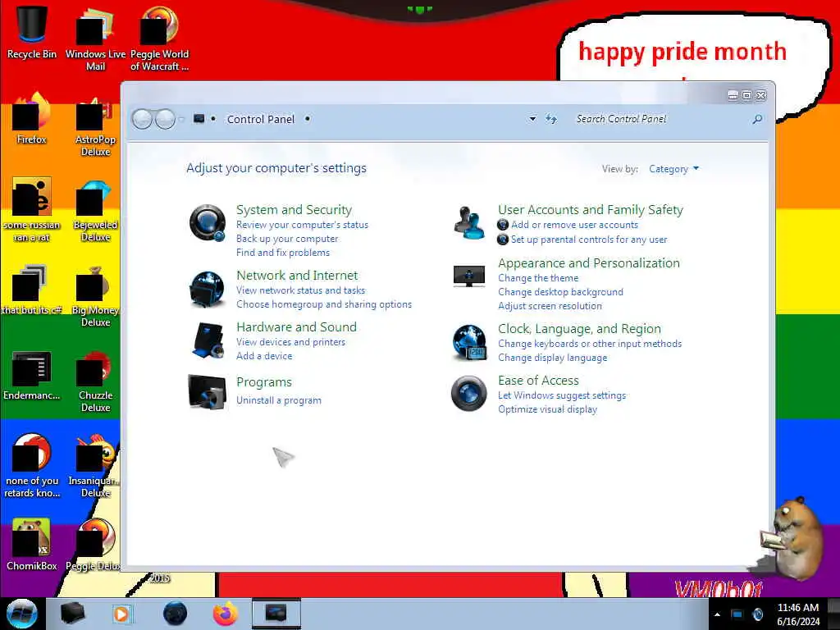Viewport: 840px width, 630px height.
Task: Open the Start menu orb
Action: click(x=22, y=614)
